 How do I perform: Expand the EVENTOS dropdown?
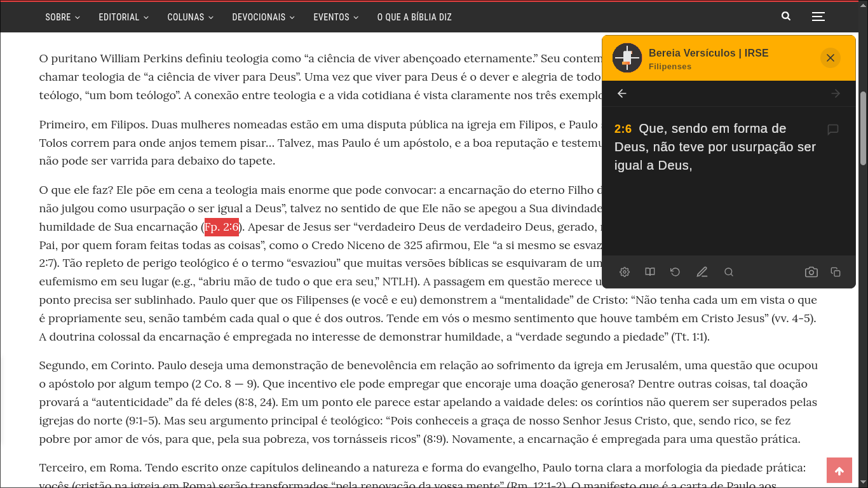point(331,17)
